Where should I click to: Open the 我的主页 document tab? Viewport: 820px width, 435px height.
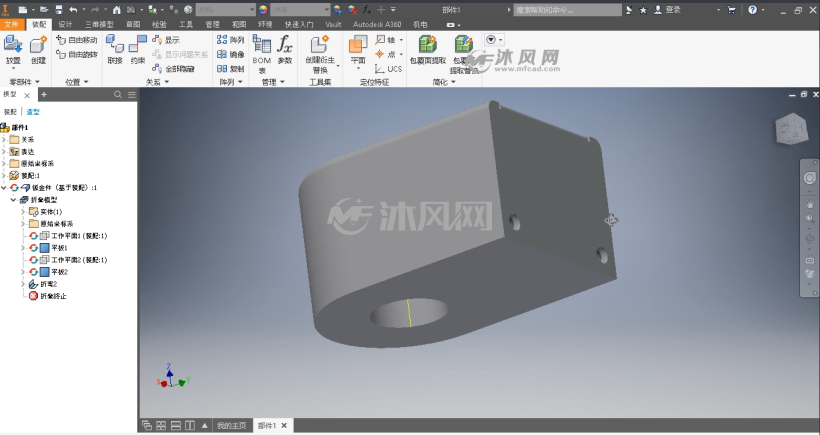pos(232,426)
